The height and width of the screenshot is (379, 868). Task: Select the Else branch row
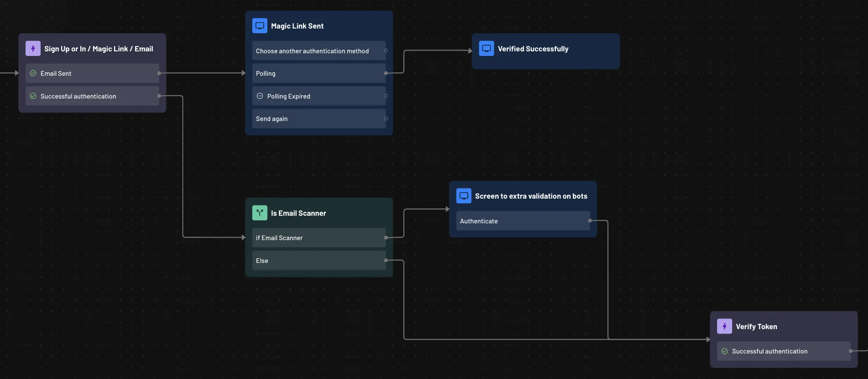[x=304, y=260]
